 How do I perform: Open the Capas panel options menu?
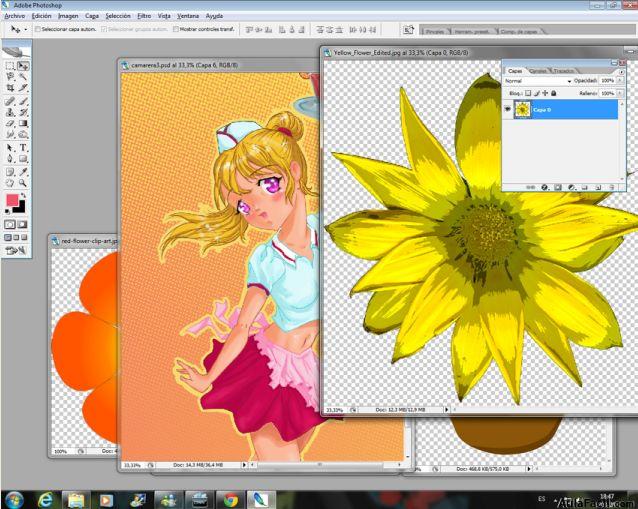pos(621,72)
